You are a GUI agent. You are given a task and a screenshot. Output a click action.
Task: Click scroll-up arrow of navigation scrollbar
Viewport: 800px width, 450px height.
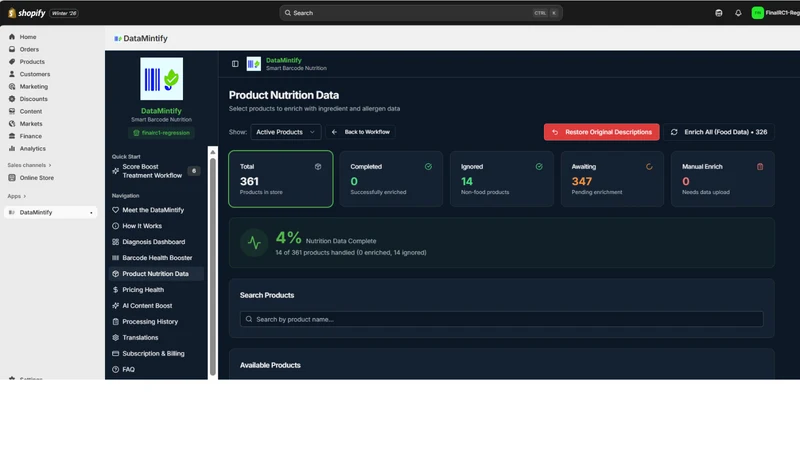213,152
